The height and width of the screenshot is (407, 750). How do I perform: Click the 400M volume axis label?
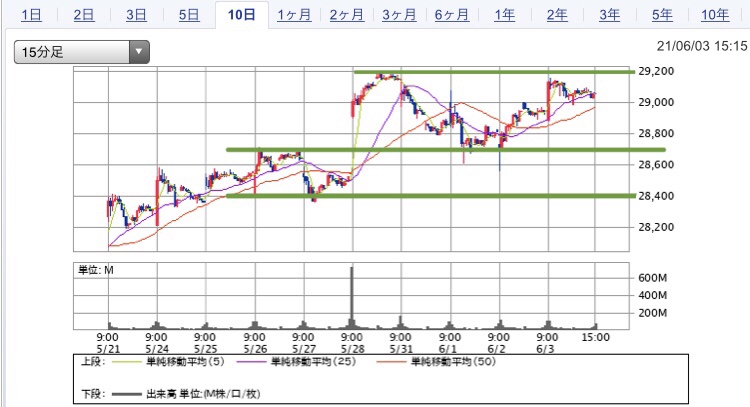tap(652, 296)
